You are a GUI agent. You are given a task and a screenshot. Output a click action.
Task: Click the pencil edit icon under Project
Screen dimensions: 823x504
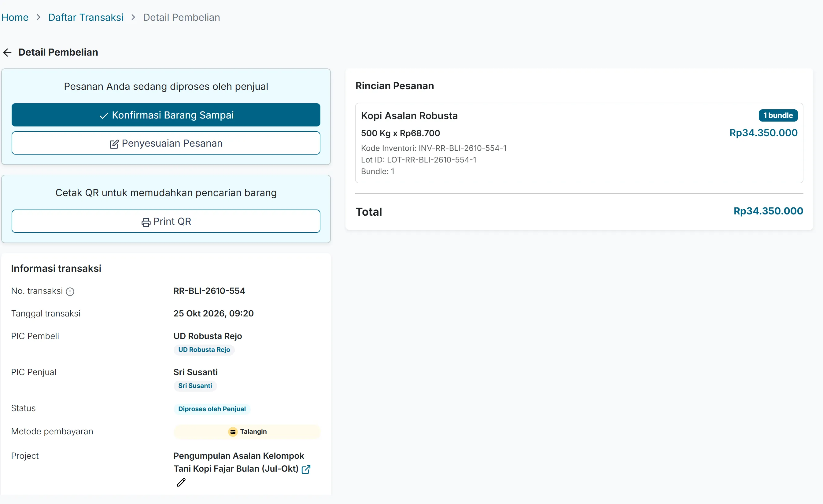[181, 482]
